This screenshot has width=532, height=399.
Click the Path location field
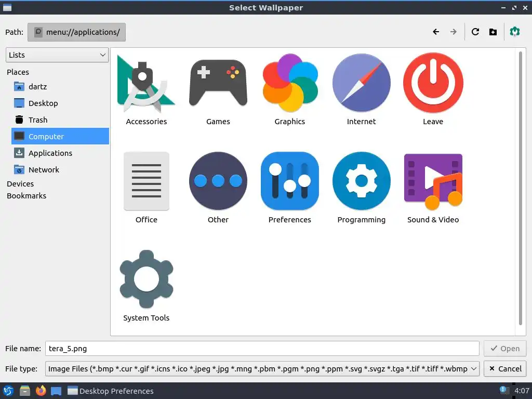77,32
